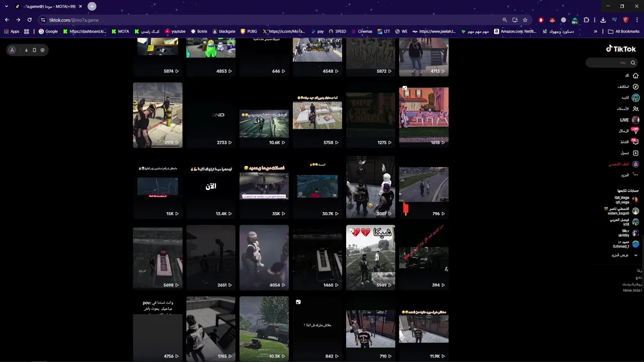644x362 pixels.
Task: Click the tiktok.com address bar
Action: click(x=272, y=20)
